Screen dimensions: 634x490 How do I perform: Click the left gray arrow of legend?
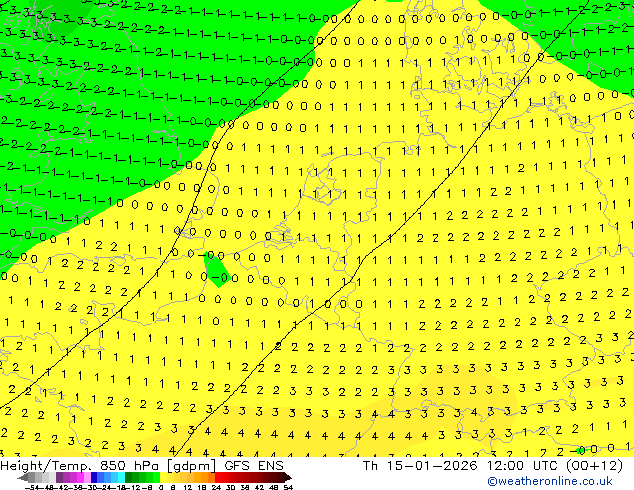[23, 477]
